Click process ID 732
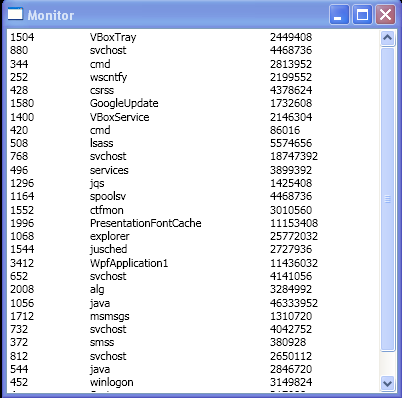 coord(19,329)
